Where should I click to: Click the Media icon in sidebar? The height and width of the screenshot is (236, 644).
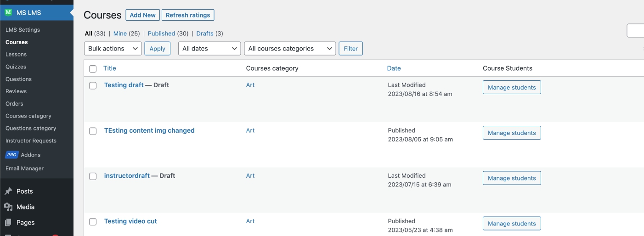pos(8,207)
